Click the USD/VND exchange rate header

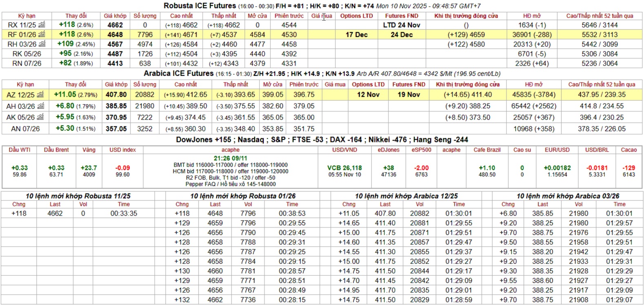(344, 150)
